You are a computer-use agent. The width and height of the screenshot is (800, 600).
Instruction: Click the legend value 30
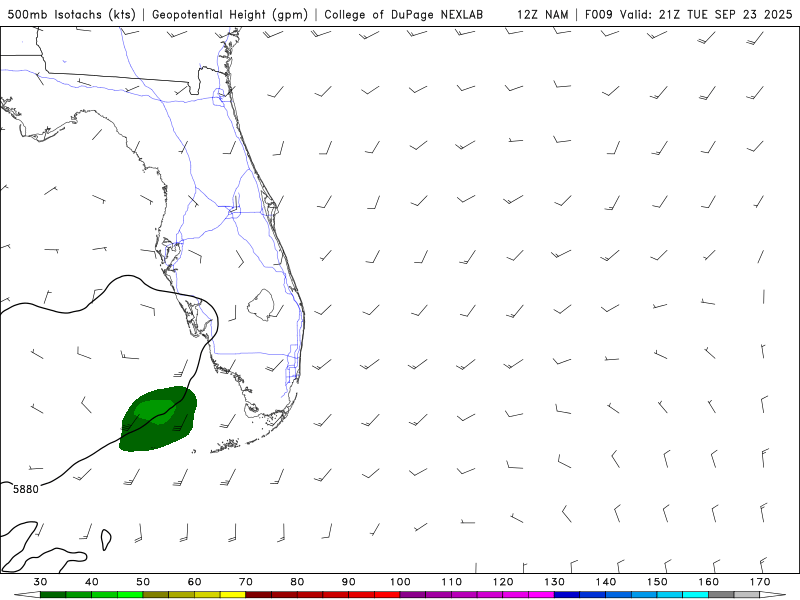coord(40,582)
